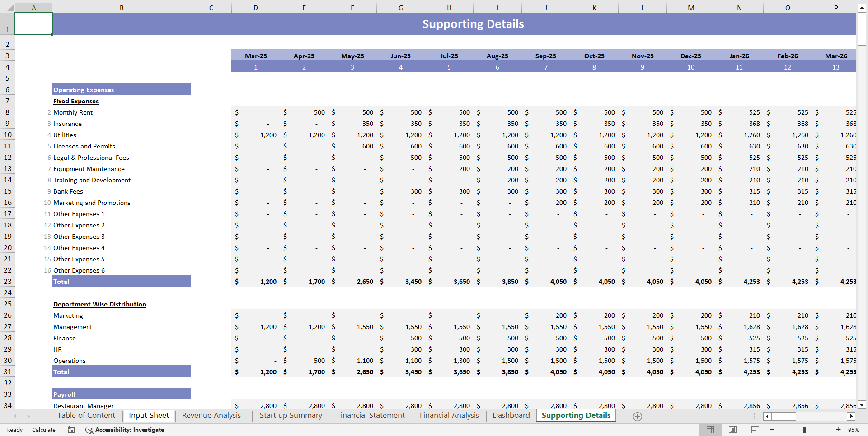
Task: Select row 23 by its row header
Action: point(8,281)
